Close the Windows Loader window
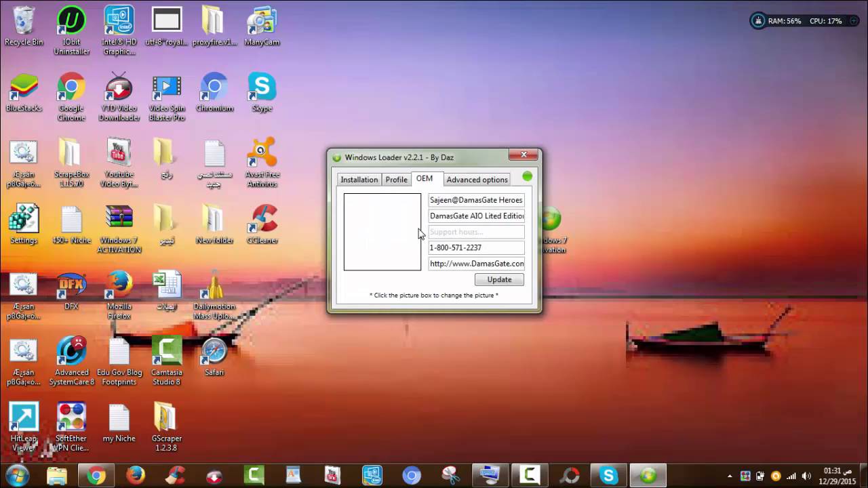The width and height of the screenshot is (868, 488). tap(524, 155)
